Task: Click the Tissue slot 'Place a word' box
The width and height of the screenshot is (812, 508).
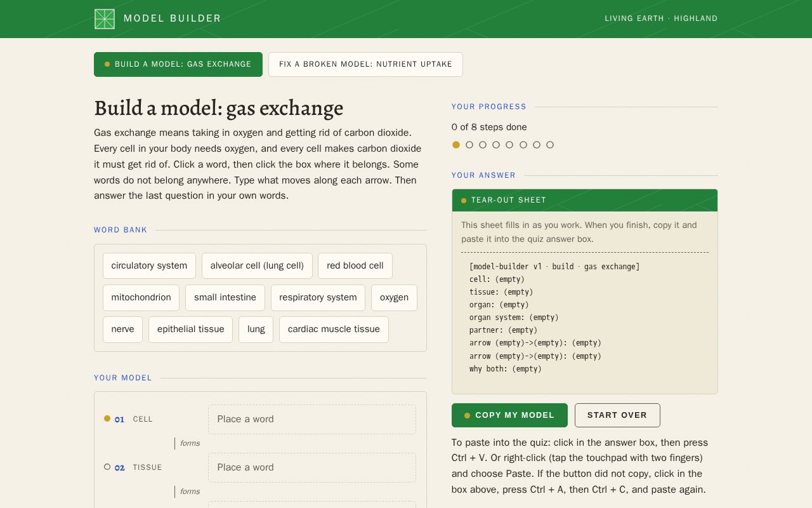Action: [x=312, y=467]
